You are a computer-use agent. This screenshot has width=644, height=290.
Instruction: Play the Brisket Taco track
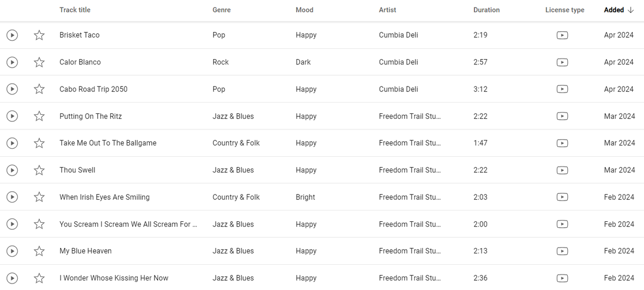12,35
